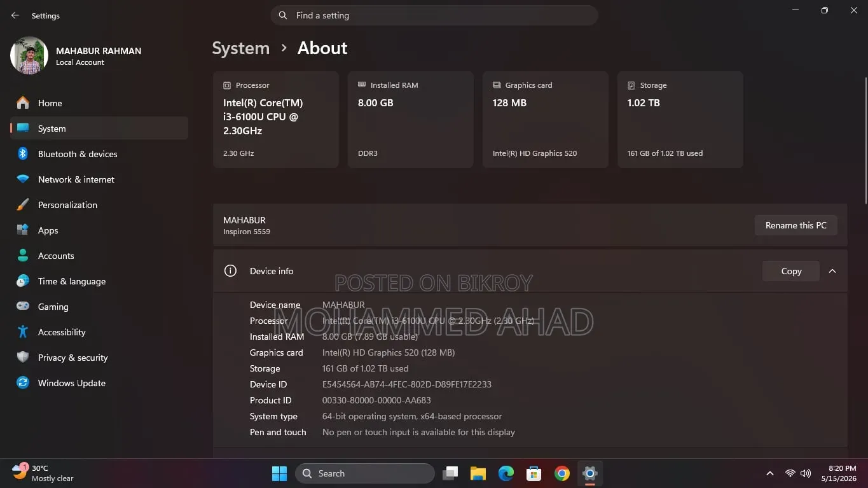Copy the Device info details
868x488 pixels.
[x=791, y=271]
